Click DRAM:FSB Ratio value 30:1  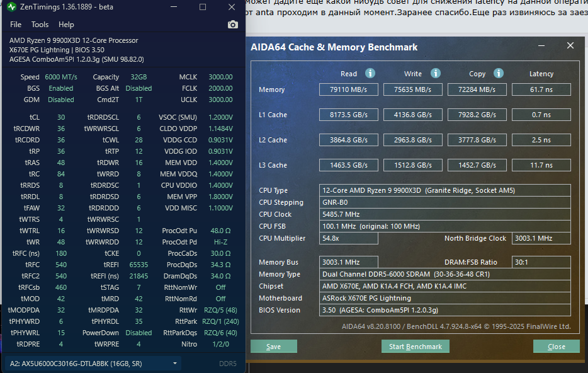tap(541, 262)
